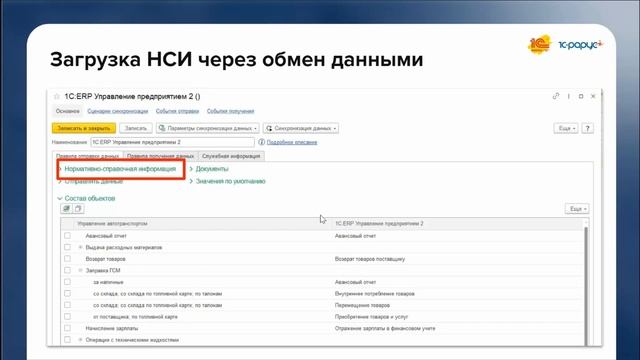Click the uncheck-all icon under Состав объектов
This screenshot has width=640, height=360.
pos(78,209)
